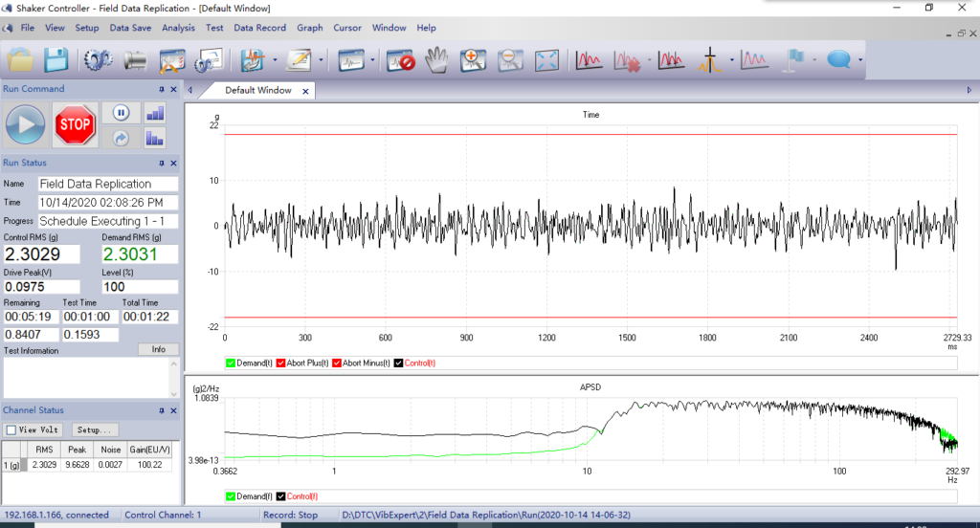Click the Info button

159,349
